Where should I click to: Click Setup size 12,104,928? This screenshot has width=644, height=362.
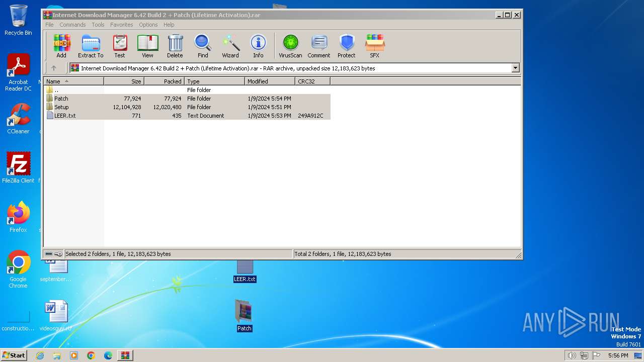coord(127,107)
